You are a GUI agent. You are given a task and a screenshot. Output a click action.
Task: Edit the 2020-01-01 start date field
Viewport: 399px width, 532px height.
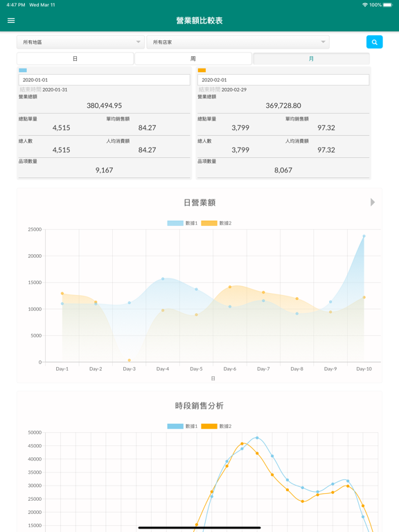tap(104, 80)
